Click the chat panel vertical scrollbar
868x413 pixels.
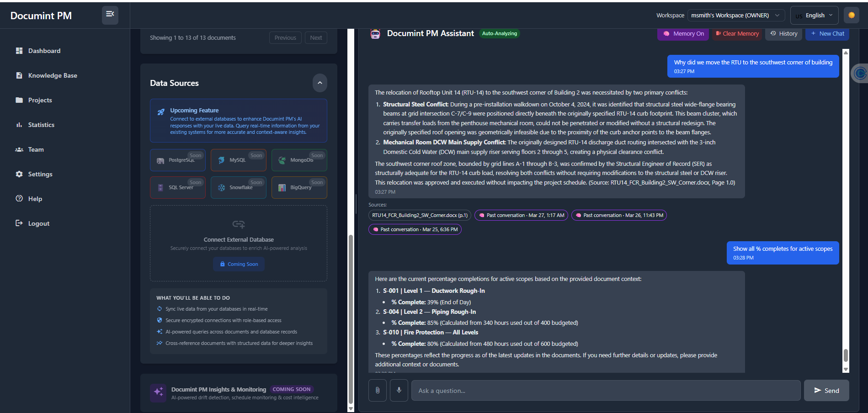(846, 355)
